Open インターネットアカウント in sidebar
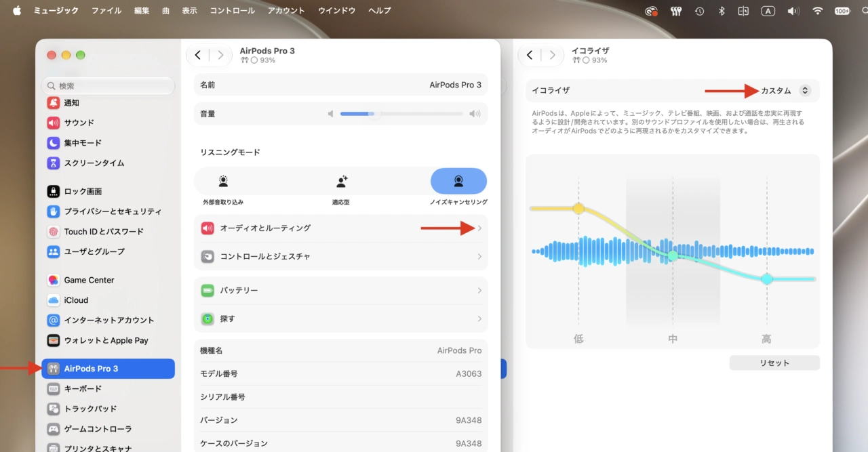 [108, 320]
